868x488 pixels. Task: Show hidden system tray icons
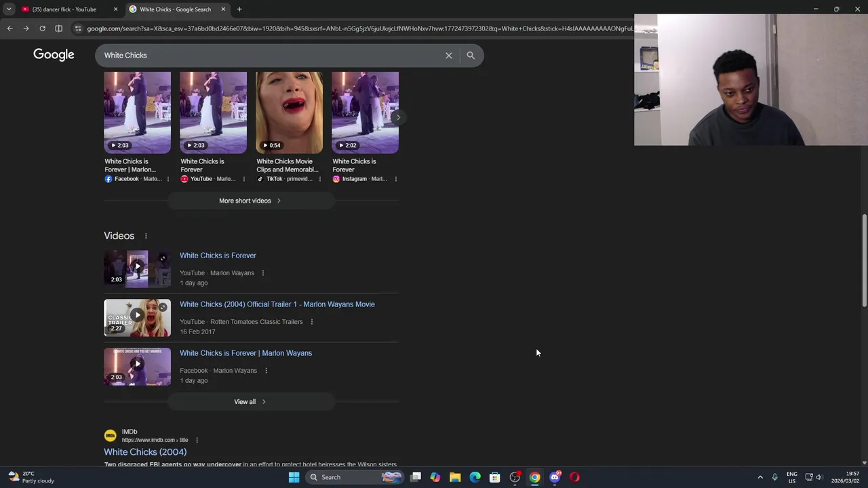click(760, 477)
